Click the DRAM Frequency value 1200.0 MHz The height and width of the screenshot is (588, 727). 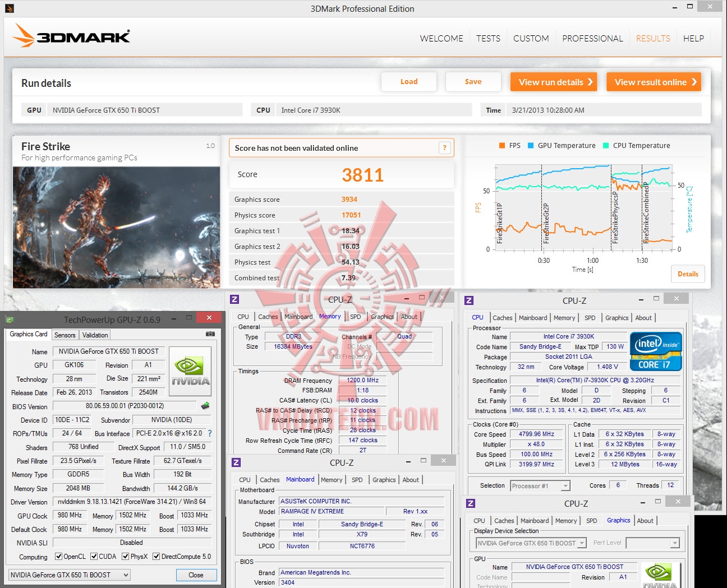(x=362, y=381)
